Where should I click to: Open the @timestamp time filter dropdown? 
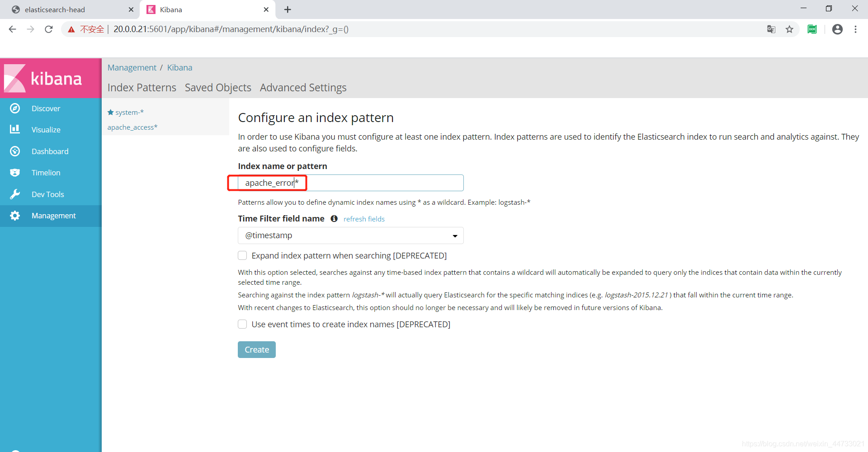pyautogui.click(x=351, y=235)
